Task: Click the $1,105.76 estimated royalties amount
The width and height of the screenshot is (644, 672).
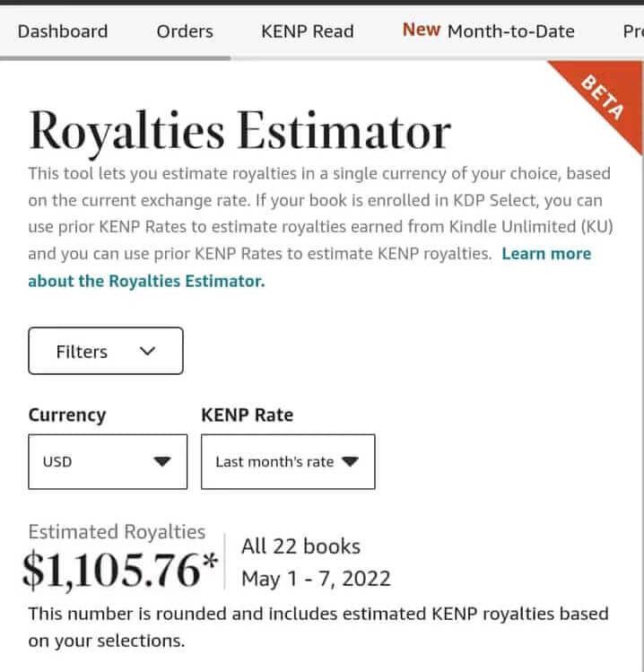Action: point(112,571)
